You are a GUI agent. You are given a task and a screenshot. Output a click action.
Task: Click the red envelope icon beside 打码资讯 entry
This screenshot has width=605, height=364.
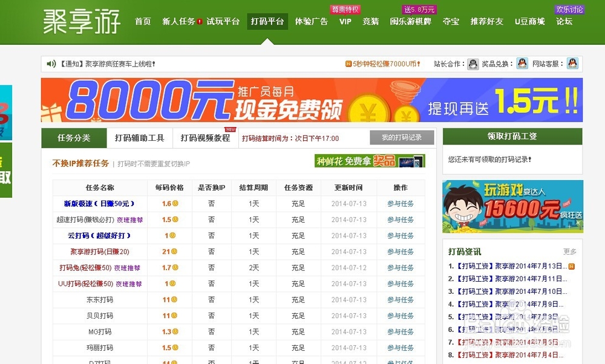tap(572, 265)
